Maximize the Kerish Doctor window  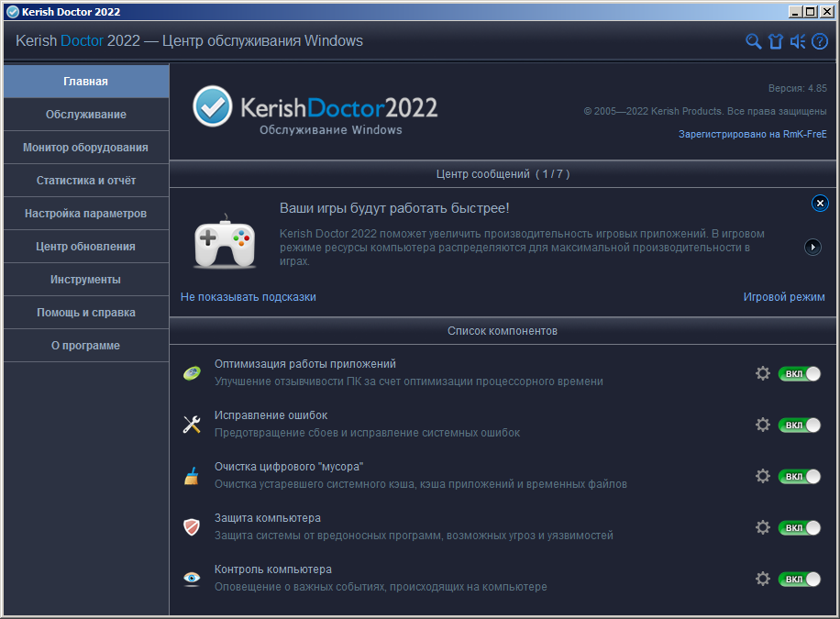(x=811, y=12)
